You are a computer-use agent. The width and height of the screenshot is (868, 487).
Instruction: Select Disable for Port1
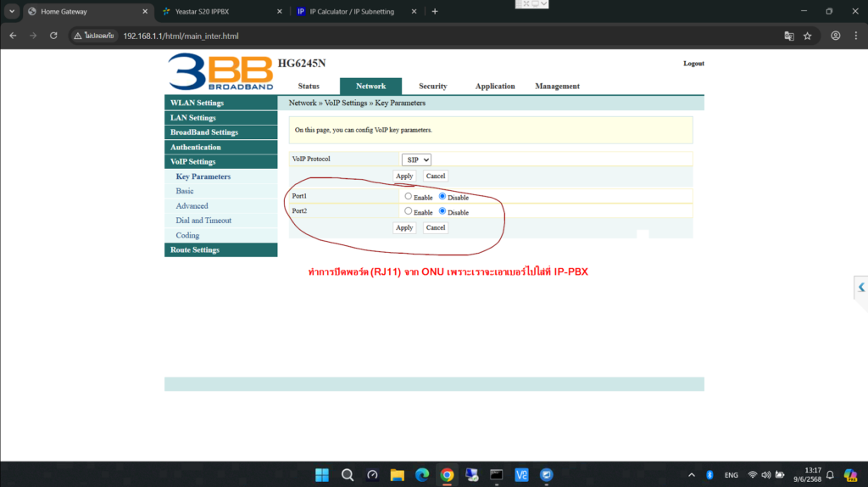(x=442, y=197)
